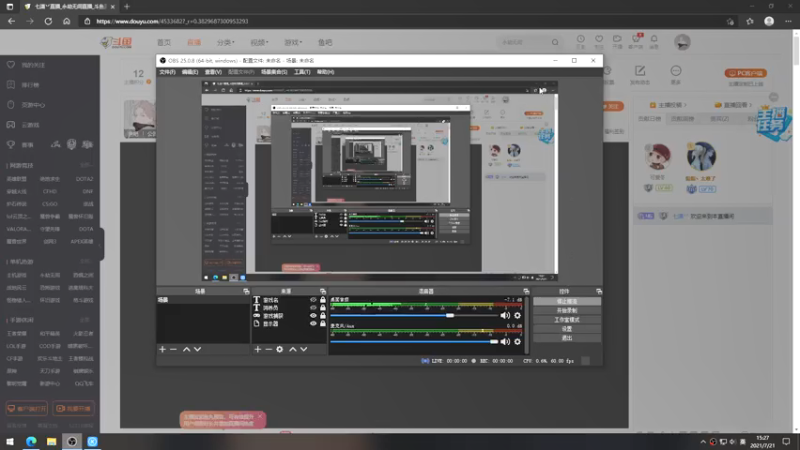Click the 退出 button in OBS controls
The image size is (800, 450).
(x=567, y=338)
